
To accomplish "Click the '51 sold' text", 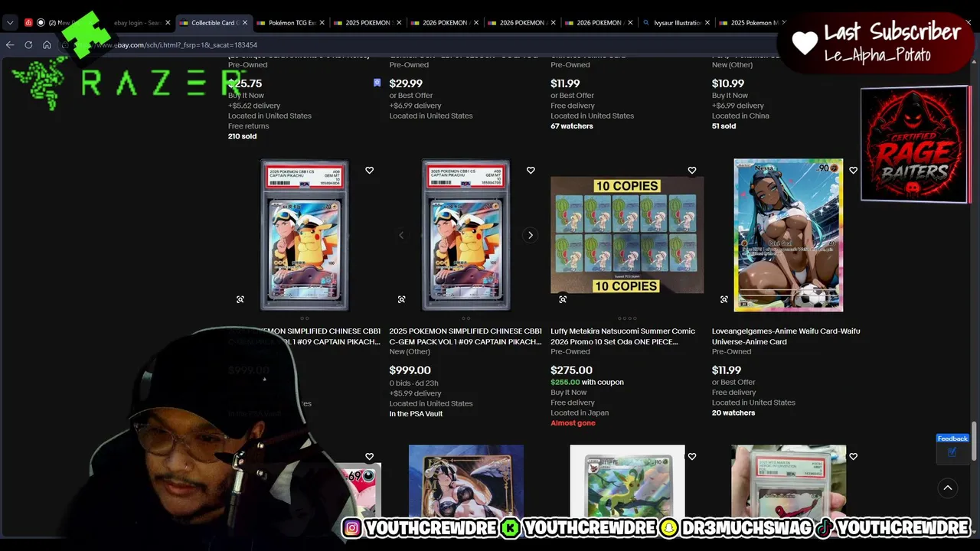I will pyautogui.click(x=724, y=126).
